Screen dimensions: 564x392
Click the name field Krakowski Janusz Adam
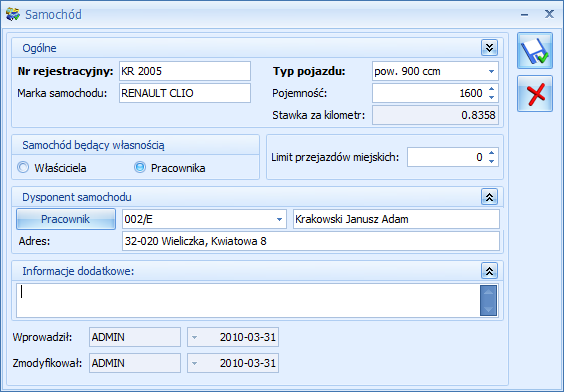click(x=396, y=219)
